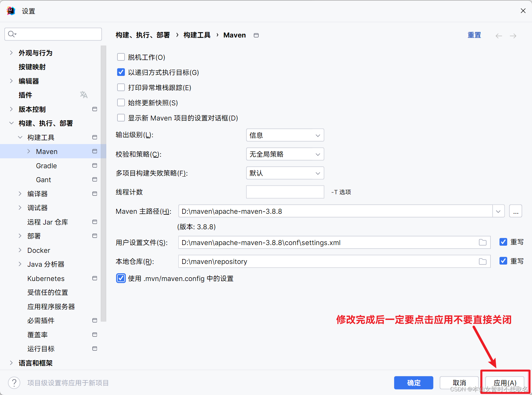Click the translation icon beside 插件

pyautogui.click(x=84, y=95)
